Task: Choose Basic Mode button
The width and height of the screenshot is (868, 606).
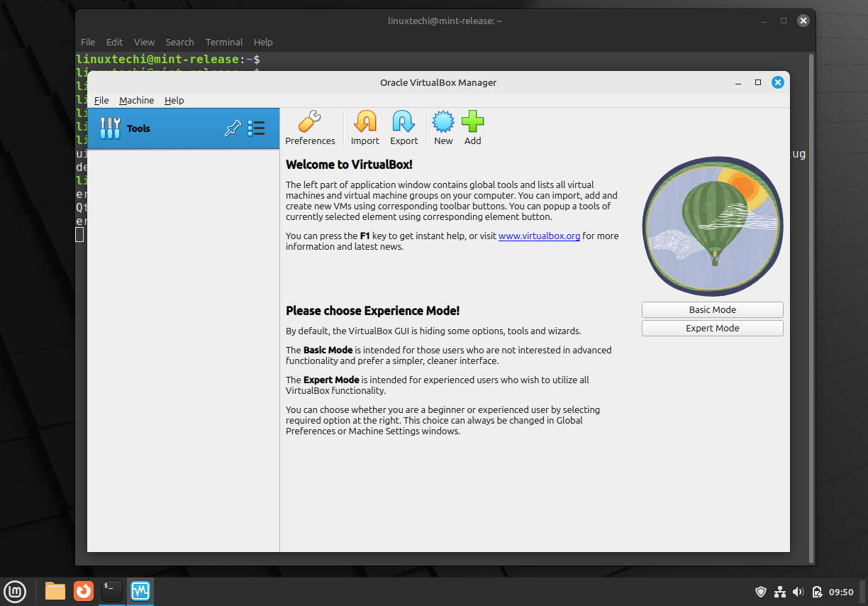Action: click(713, 310)
